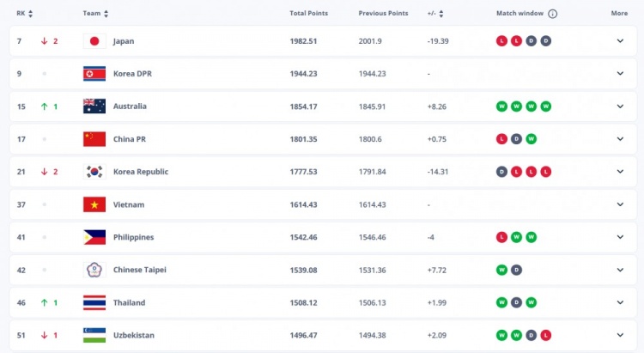This screenshot has height=353, width=644.
Task: Click the China PR flag icon
Action: pyautogui.click(x=94, y=139)
